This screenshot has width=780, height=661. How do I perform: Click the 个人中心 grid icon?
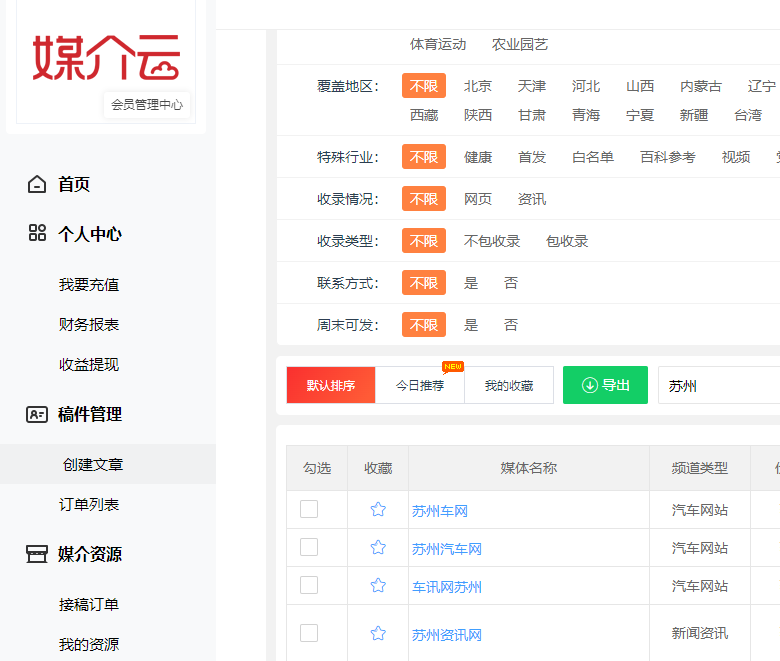pyautogui.click(x=37, y=234)
